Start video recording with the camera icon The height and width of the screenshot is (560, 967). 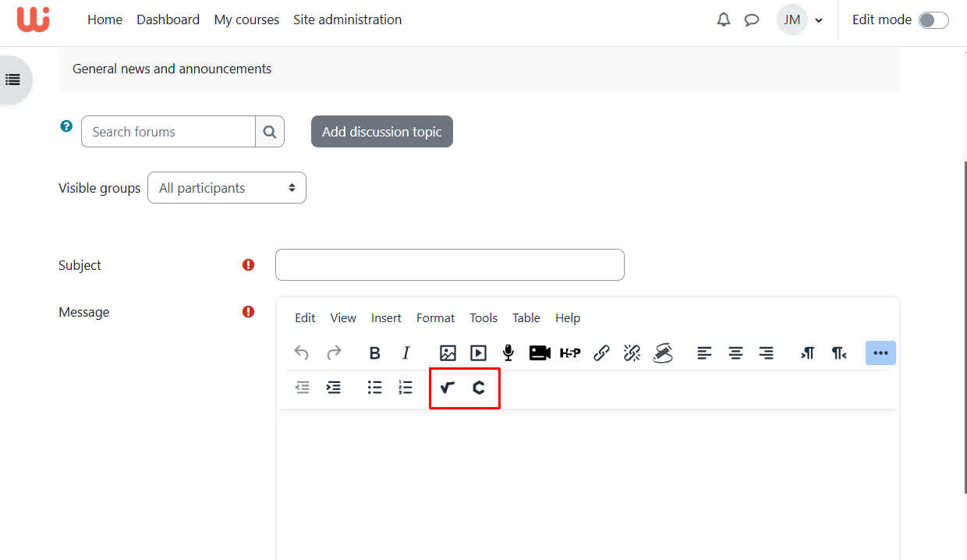tap(540, 353)
